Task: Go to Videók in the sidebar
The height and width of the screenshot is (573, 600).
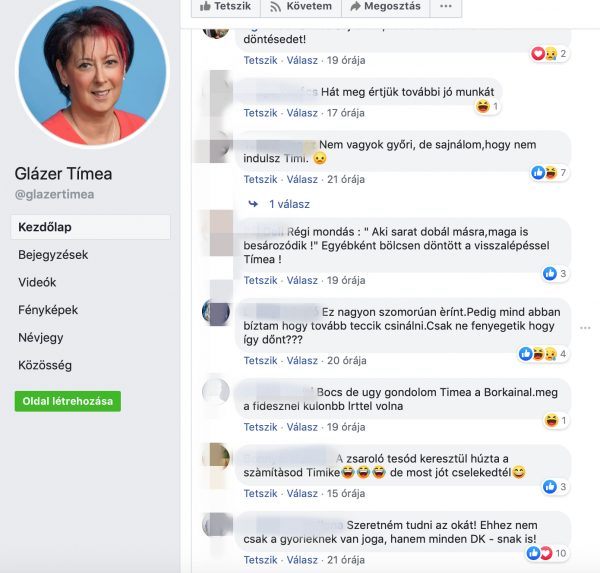Action: (37, 282)
